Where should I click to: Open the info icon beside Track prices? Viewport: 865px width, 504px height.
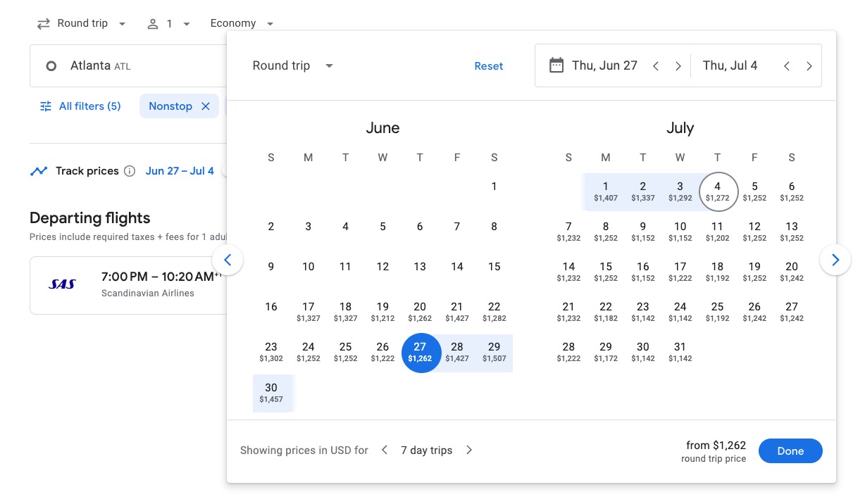(x=130, y=171)
